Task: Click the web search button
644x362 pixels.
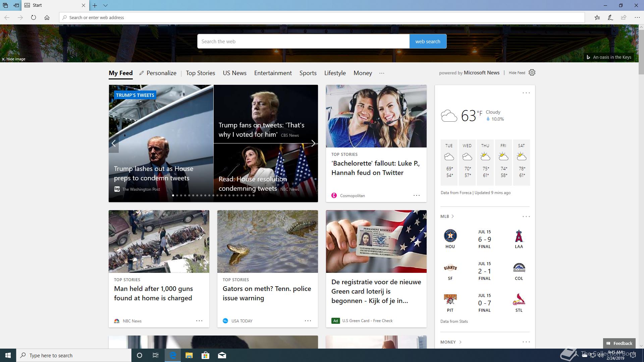Action: (x=428, y=41)
